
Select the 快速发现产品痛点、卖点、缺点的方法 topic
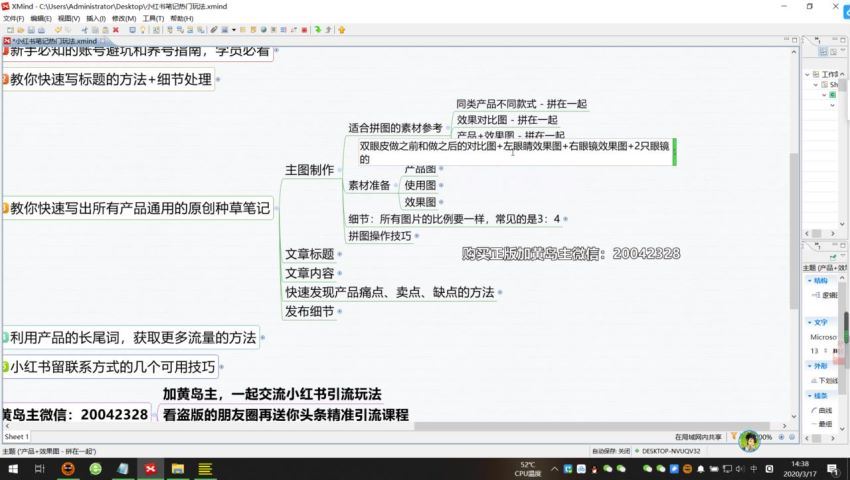click(390, 292)
